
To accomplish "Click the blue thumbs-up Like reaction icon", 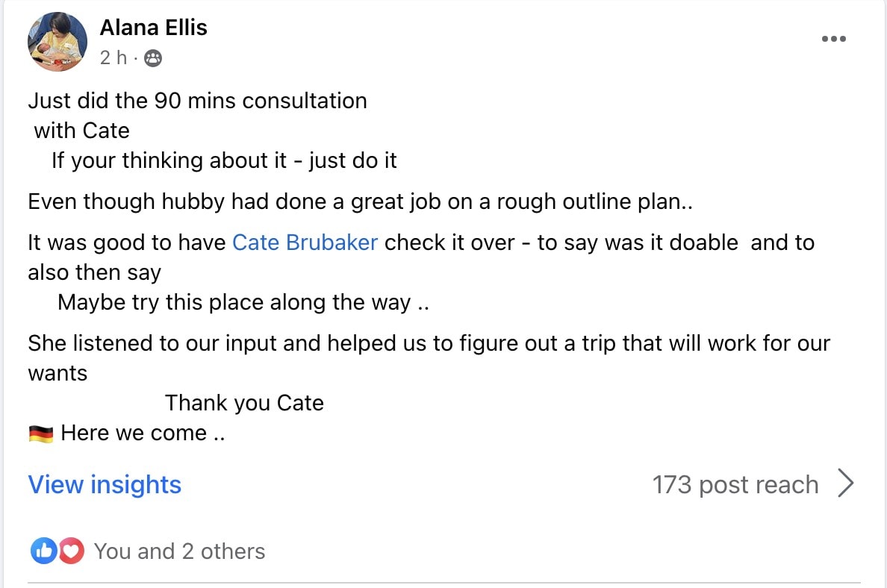I will 43,551.
